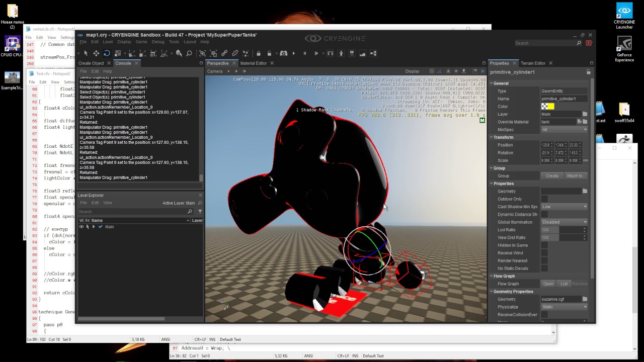This screenshot has height=362, width=644.
Task: Switch to the Material Editor tab
Action: [x=254, y=63]
